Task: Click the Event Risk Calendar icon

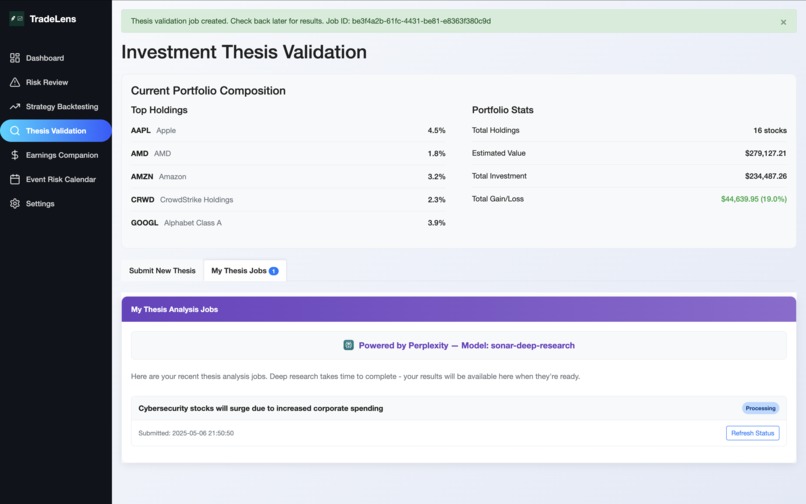Action: tap(15, 179)
